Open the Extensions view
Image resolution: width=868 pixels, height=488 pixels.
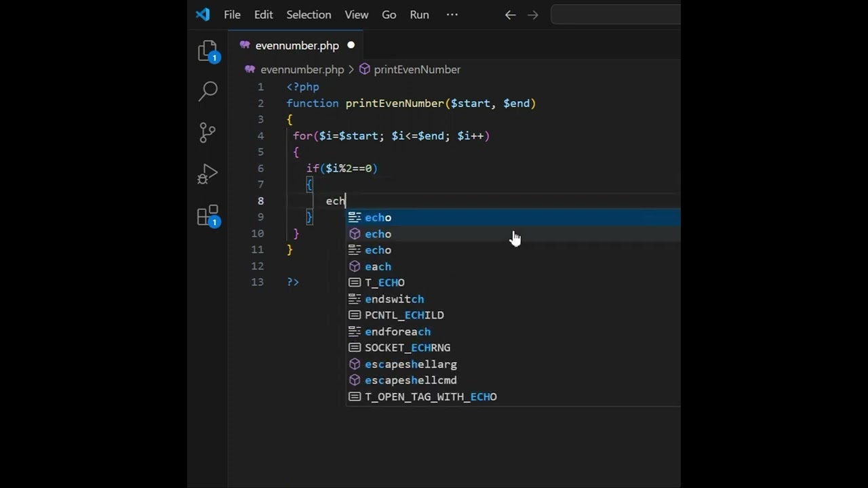point(208,216)
